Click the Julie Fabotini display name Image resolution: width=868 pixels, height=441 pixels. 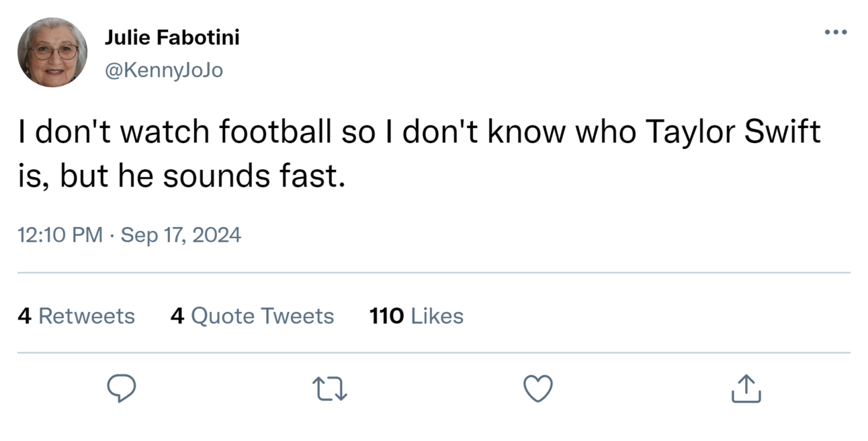pyautogui.click(x=172, y=38)
